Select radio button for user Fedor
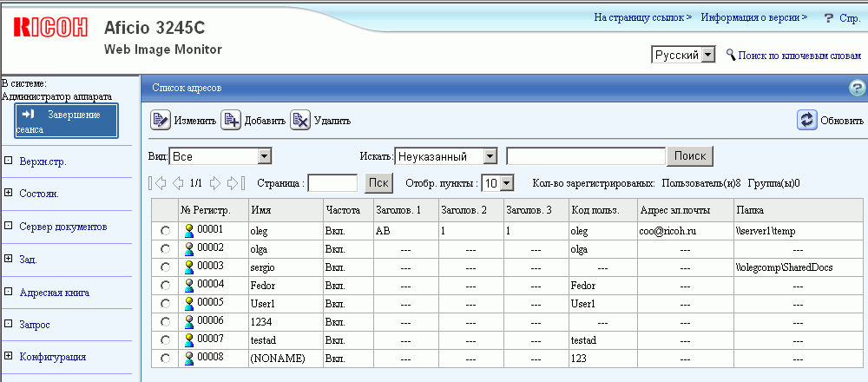Viewport: 868px width, 382px height. click(x=165, y=286)
